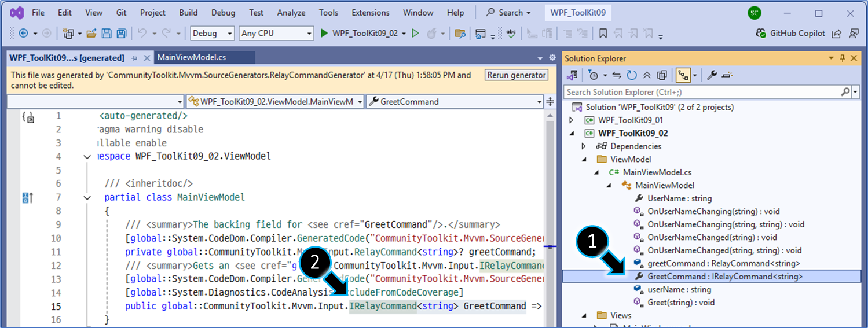The height and width of the screenshot is (328, 868).
Task: Refresh Solution Explorer
Action: [632, 75]
